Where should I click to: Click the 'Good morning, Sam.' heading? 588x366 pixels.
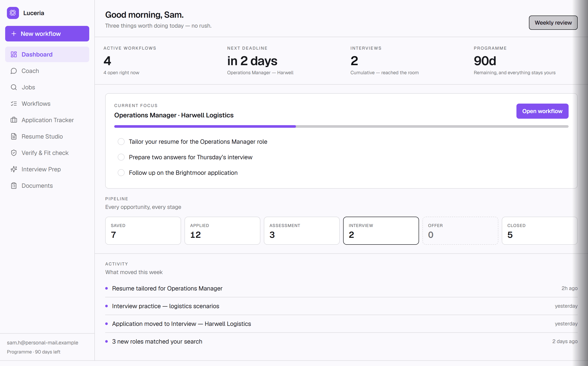[x=144, y=15]
